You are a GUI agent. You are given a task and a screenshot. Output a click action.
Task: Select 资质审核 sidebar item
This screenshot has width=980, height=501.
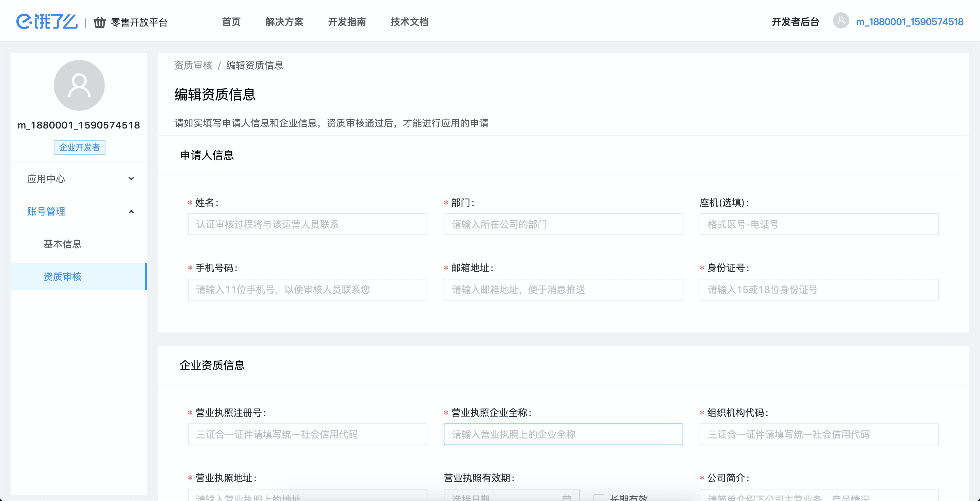[x=63, y=277]
